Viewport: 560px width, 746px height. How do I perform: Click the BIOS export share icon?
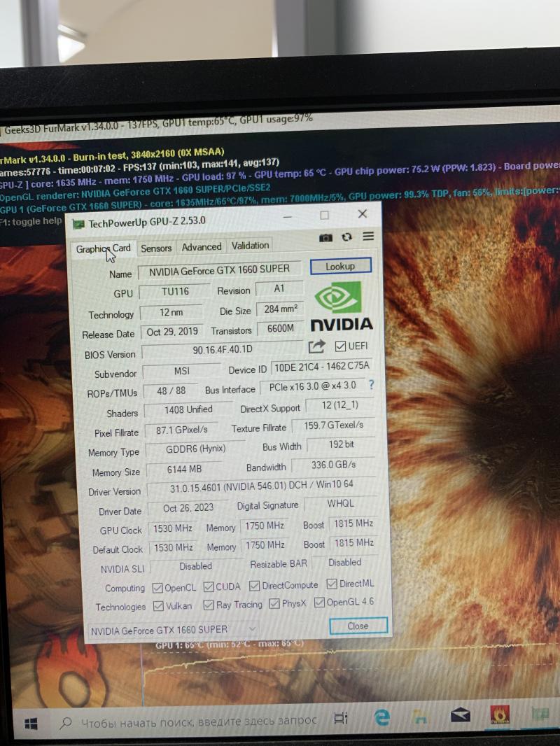point(317,346)
